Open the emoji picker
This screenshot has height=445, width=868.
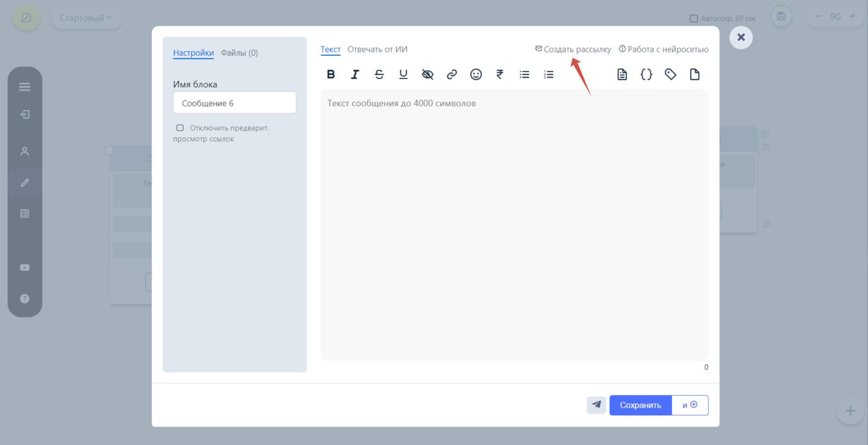coord(476,74)
